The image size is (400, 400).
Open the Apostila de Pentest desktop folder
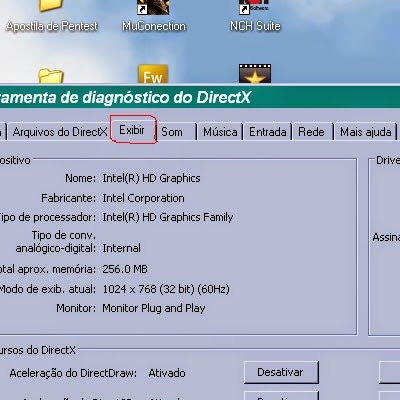tap(52, 17)
